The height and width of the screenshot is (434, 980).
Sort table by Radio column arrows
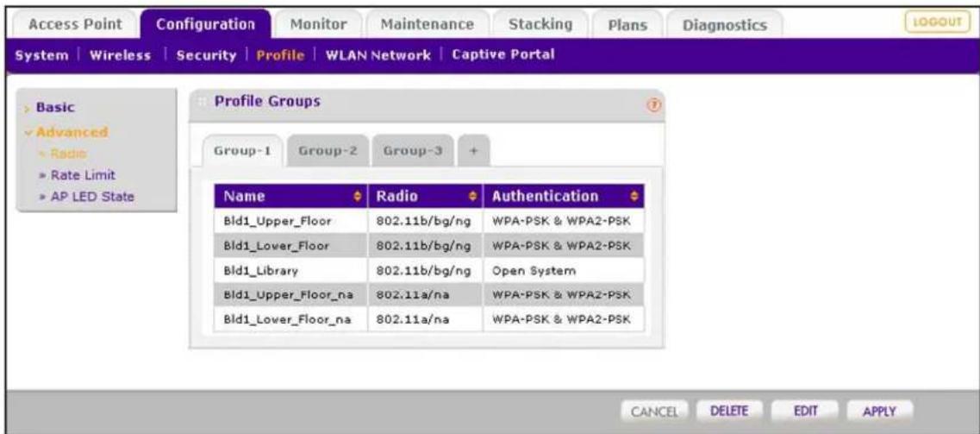click(x=473, y=197)
